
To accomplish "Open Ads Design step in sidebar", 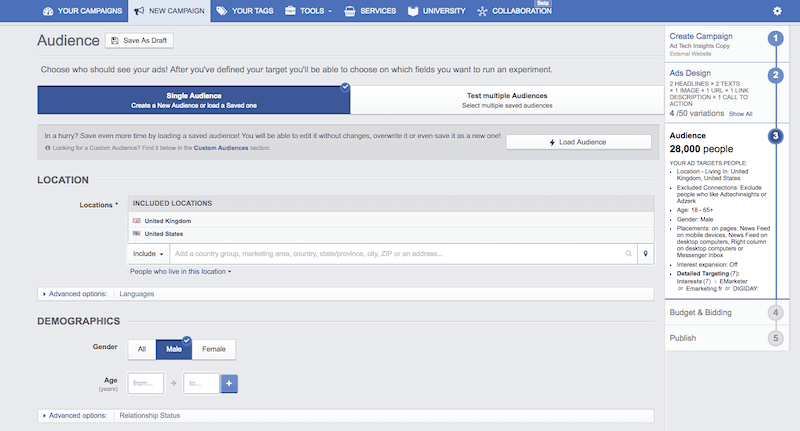I will [x=690, y=73].
